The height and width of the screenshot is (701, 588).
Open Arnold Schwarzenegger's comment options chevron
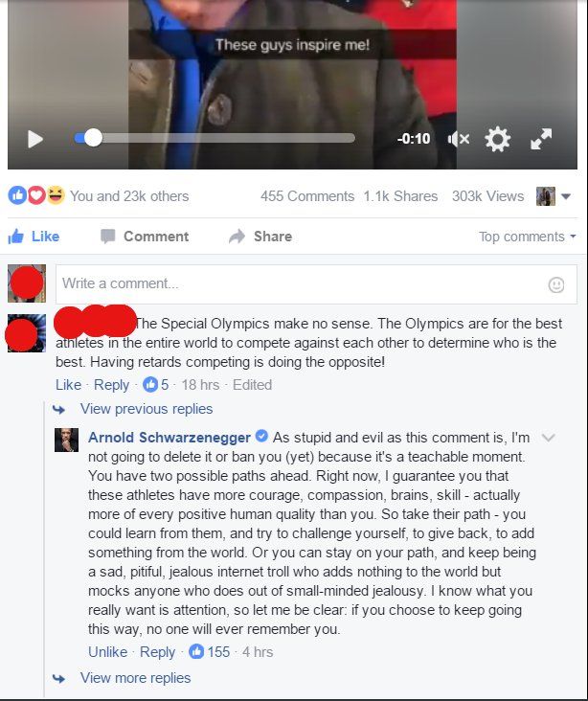548,438
